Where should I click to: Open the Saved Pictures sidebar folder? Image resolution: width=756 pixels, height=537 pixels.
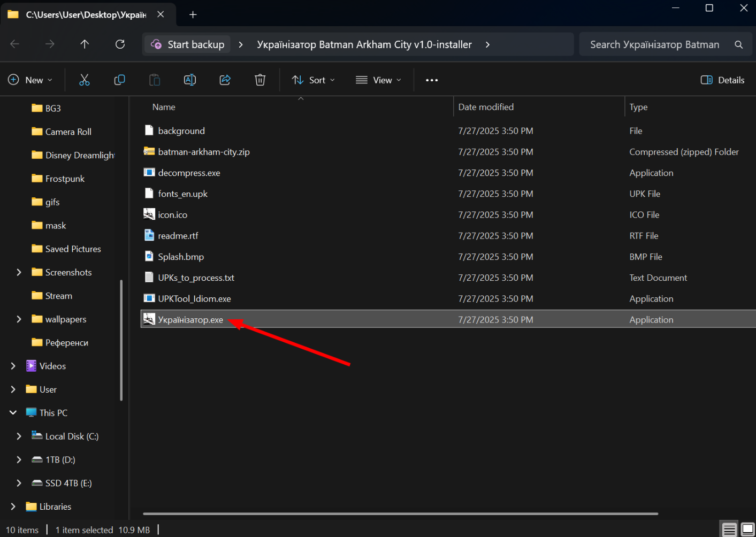click(x=67, y=249)
